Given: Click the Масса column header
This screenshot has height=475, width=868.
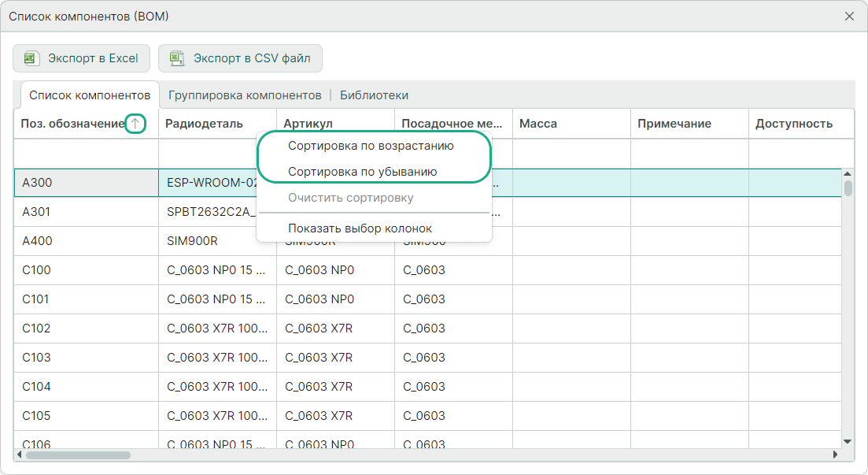Looking at the screenshot, I should point(538,124).
